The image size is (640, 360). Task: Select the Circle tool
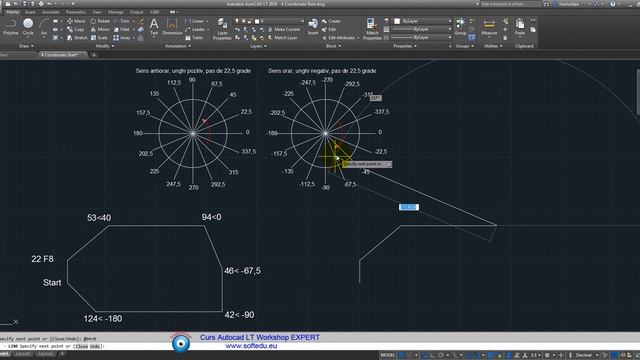(x=28, y=27)
